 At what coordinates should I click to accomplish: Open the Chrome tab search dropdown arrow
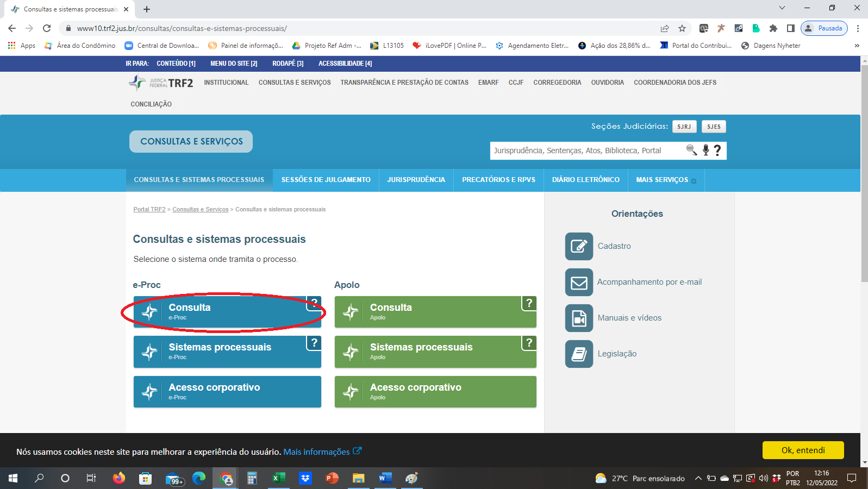coord(782,8)
